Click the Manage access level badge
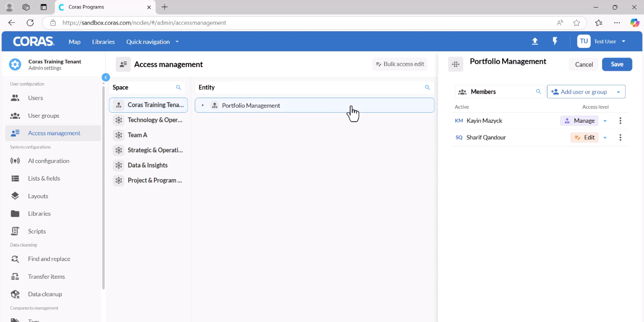 point(579,120)
